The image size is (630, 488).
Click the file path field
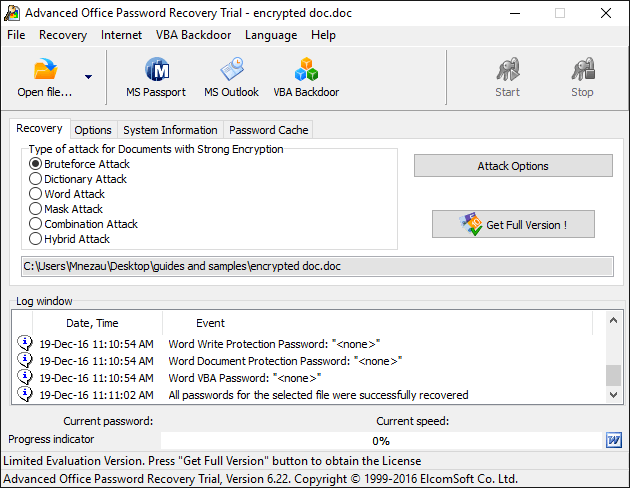[x=317, y=266]
